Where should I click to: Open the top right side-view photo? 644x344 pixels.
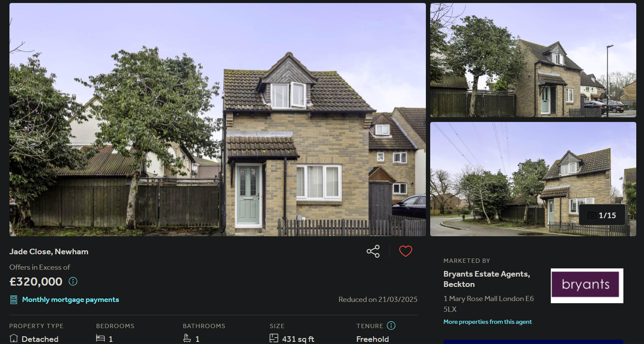point(533,60)
